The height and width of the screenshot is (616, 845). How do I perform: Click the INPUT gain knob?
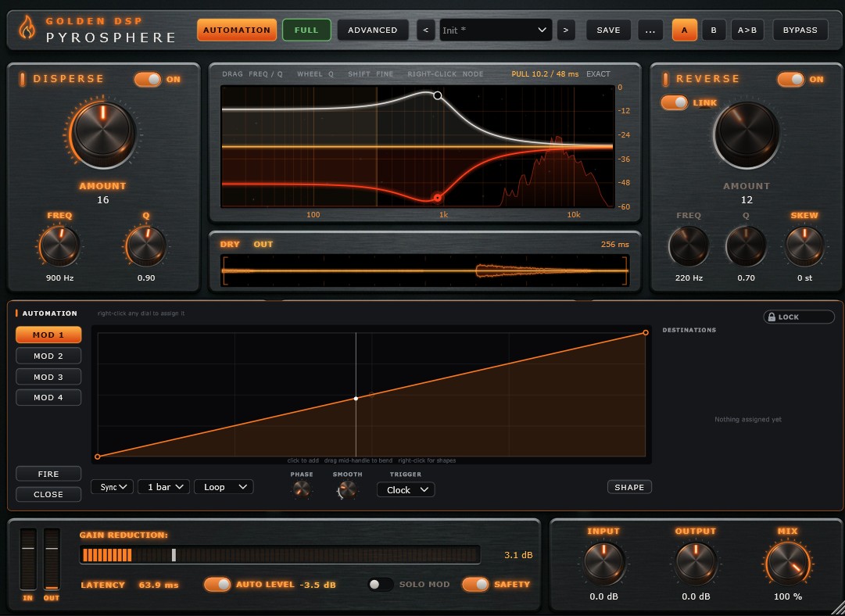coord(603,563)
